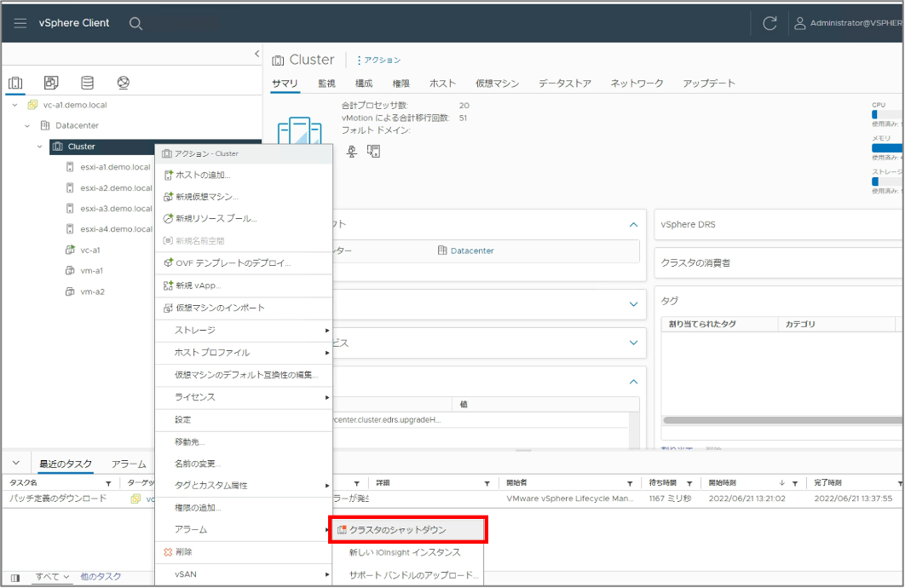Viewport: 905px width, 588px height.
Task: Open the 監視 tab
Action: 326,84
